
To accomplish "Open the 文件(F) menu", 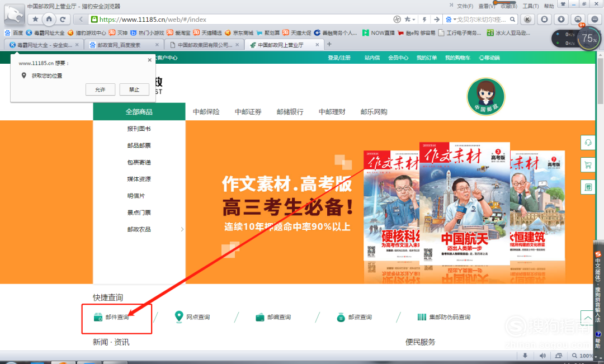I will 465,6.
